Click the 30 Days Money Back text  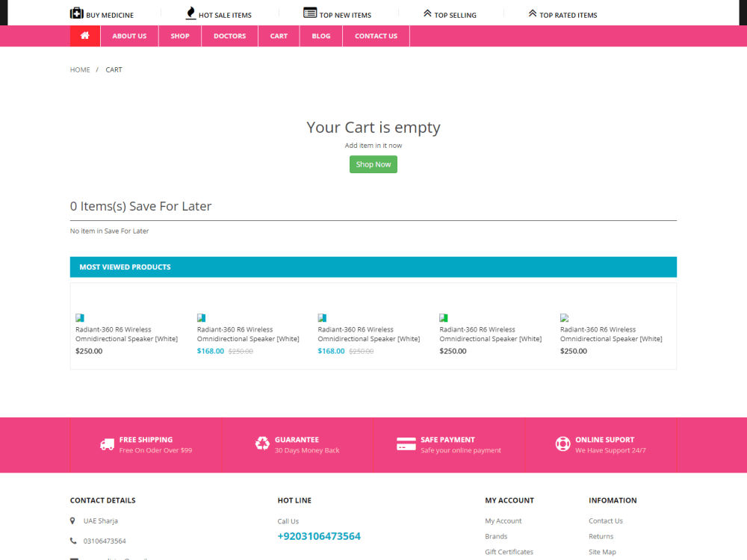point(307,450)
